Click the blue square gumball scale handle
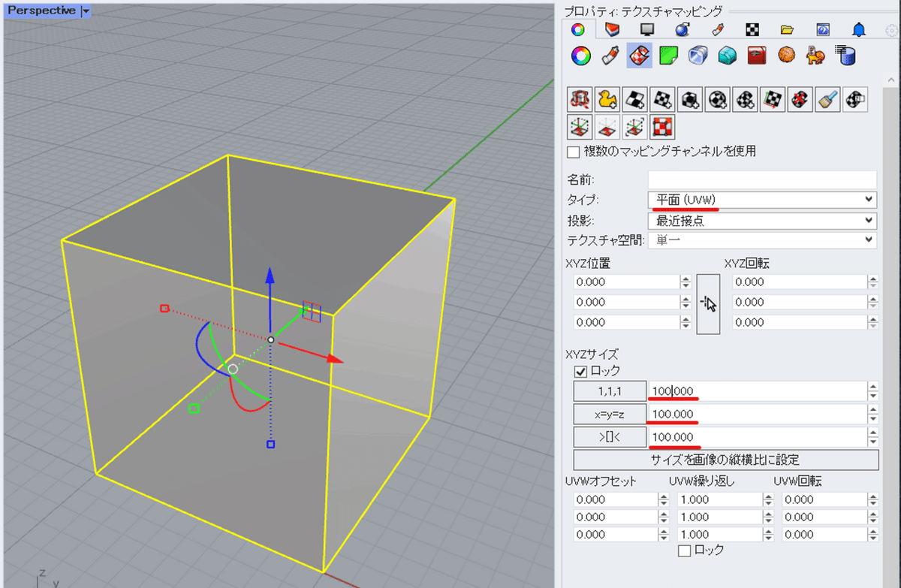The image size is (901, 588). (270, 444)
